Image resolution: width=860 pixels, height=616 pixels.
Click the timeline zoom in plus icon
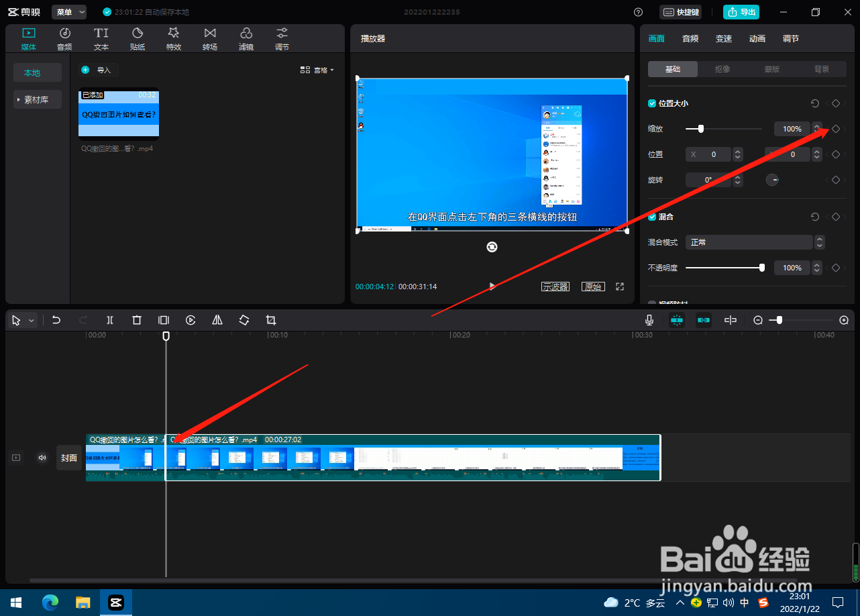click(844, 320)
